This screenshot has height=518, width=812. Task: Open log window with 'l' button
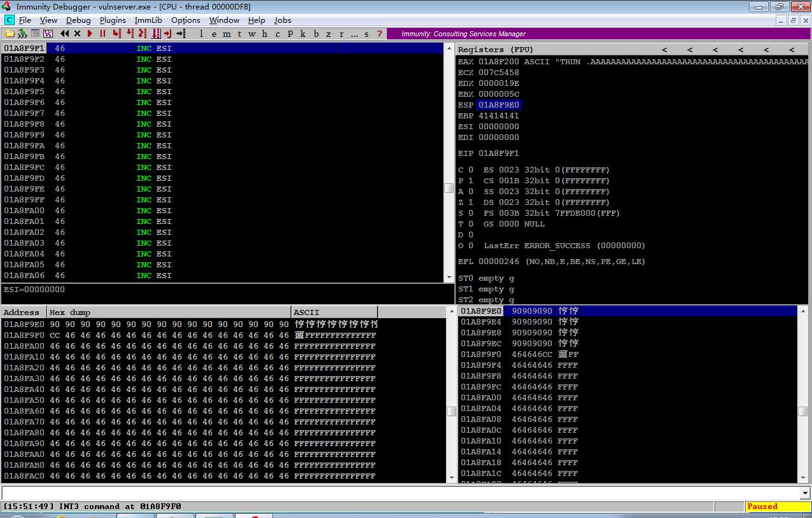tap(201, 34)
